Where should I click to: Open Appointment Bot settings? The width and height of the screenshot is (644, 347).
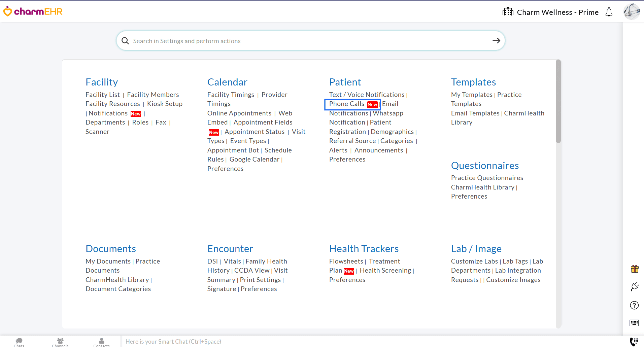[233, 150]
